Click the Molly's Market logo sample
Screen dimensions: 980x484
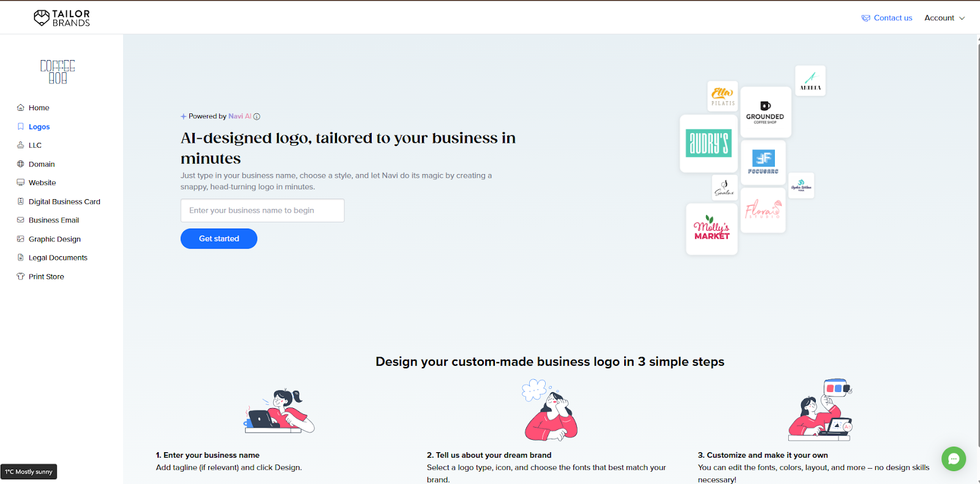pos(712,229)
